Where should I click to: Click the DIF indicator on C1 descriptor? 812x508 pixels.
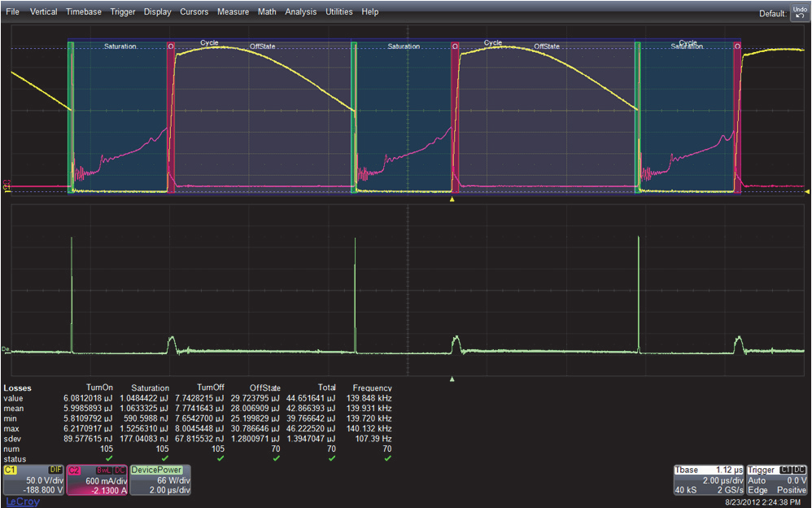pos(56,471)
